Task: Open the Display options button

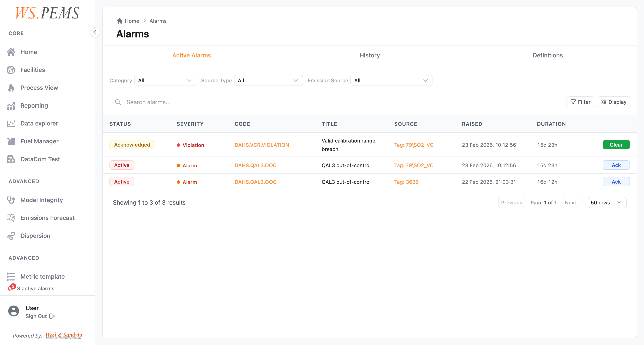Action: coord(614,102)
